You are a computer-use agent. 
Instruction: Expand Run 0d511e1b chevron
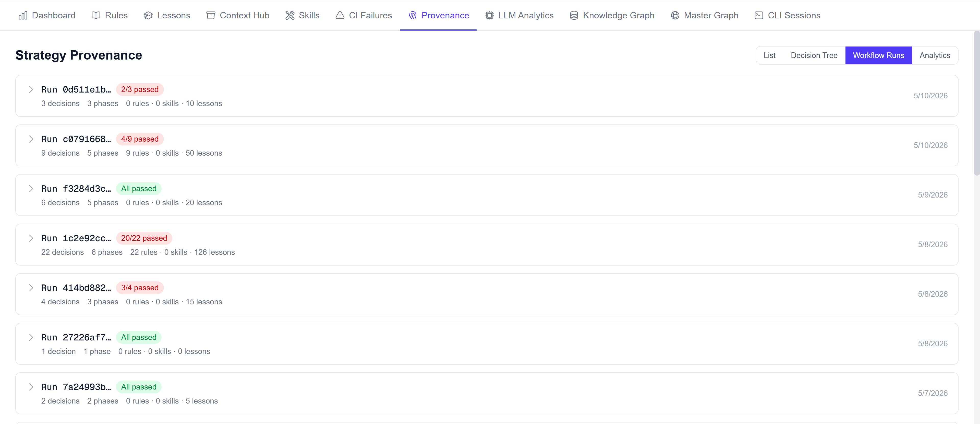(31, 89)
